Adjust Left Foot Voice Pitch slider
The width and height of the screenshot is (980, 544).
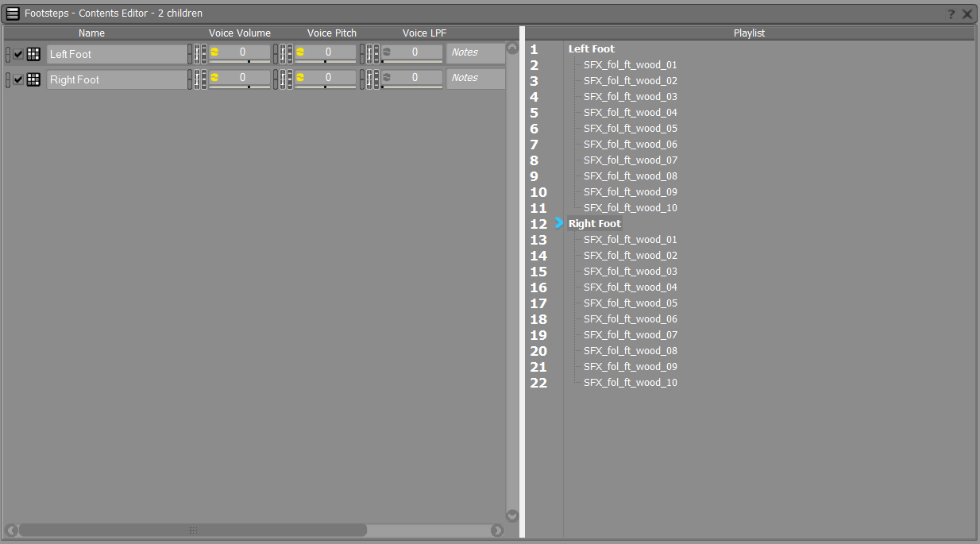pyautogui.click(x=326, y=61)
